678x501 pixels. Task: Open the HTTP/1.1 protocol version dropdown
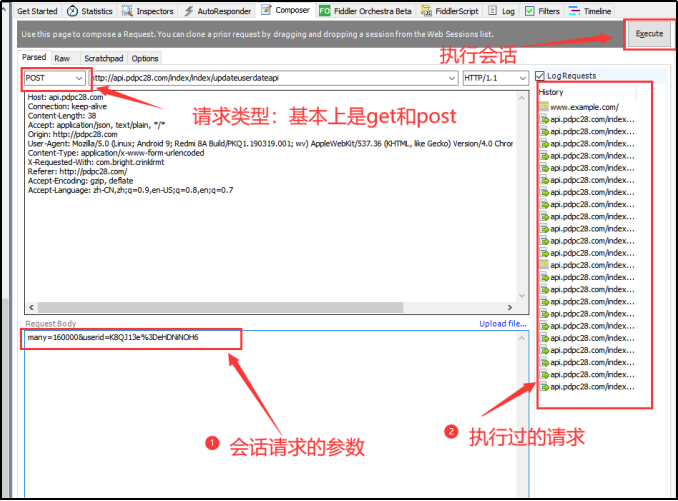tap(496, 78)
